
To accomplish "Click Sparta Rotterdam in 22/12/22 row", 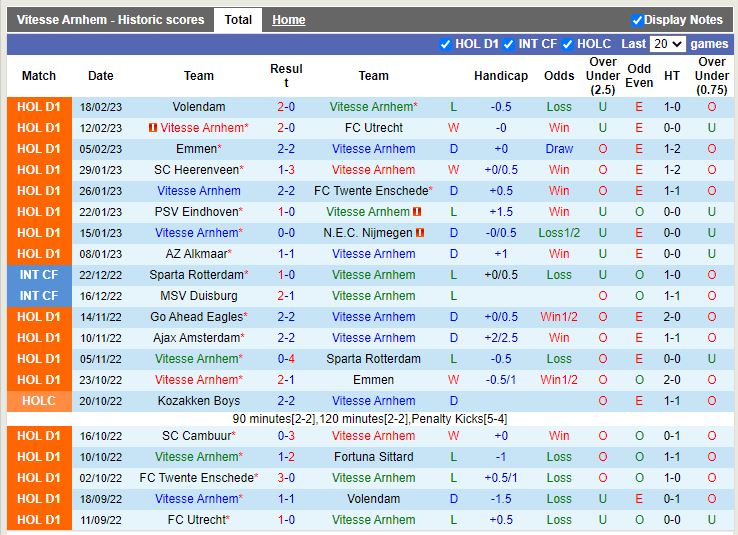I will (199, 275).
